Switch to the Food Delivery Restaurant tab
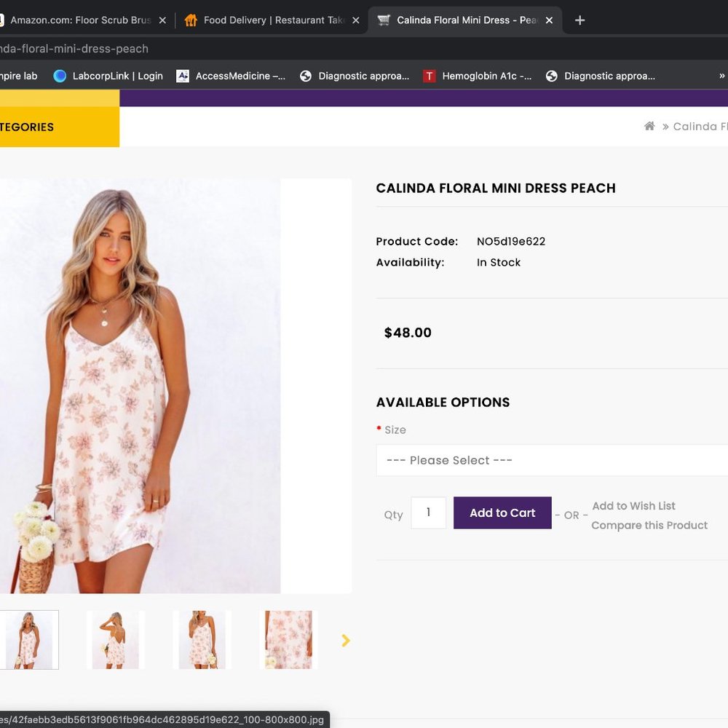 269,20
